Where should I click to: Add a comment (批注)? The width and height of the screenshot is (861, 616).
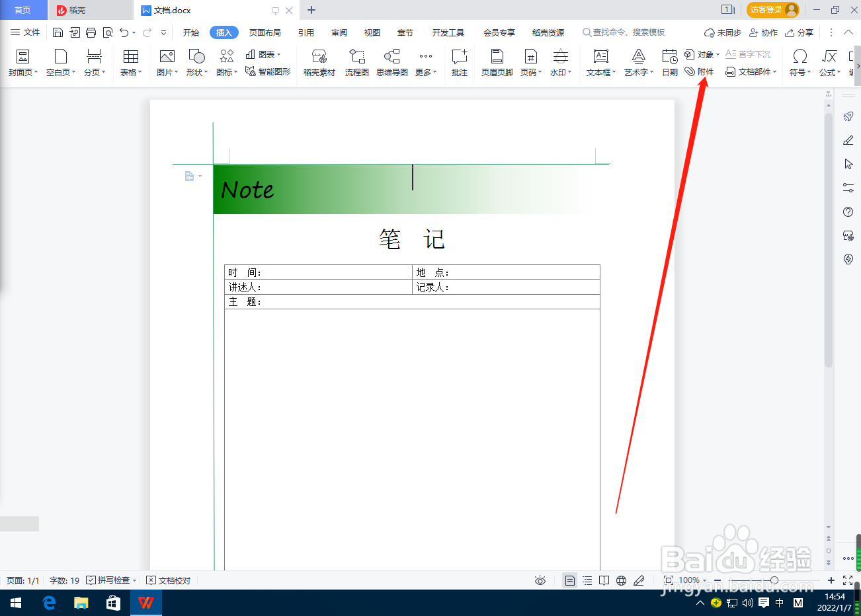pyautogui.click(x=460, y=63)
